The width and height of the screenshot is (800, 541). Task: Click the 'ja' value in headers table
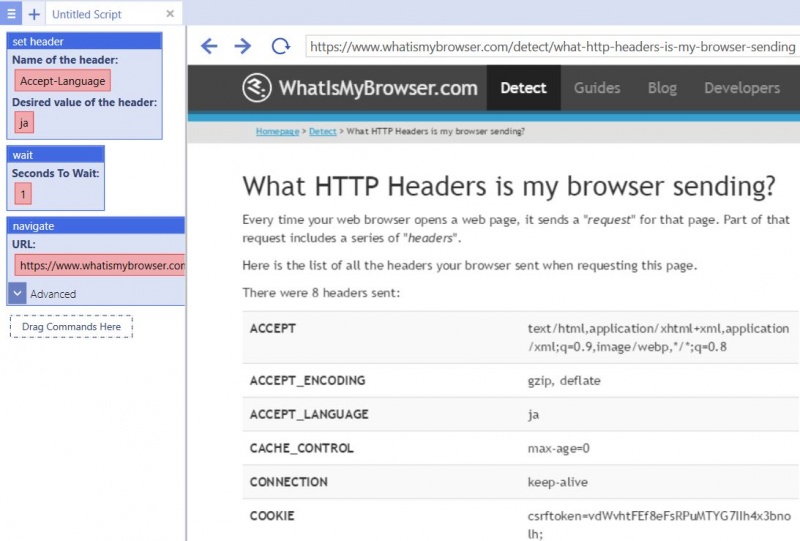(x=533, y=414)
